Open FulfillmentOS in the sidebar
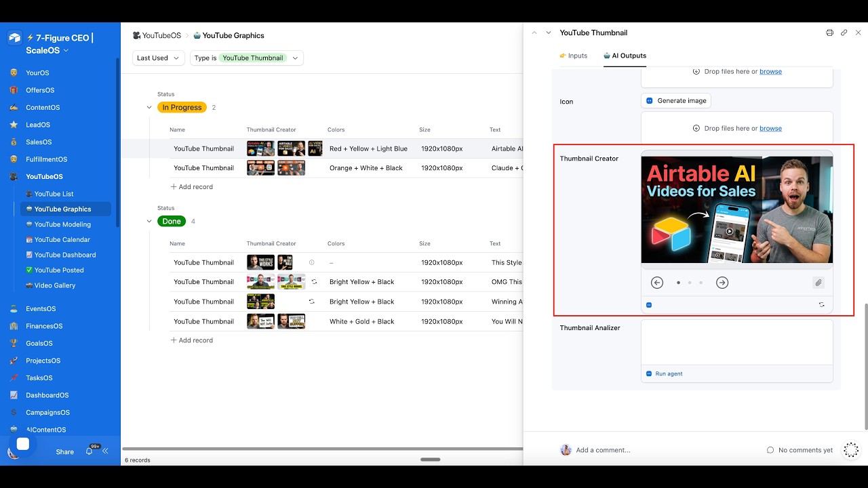This screenshot has width=868, height=488. [46, 159]
